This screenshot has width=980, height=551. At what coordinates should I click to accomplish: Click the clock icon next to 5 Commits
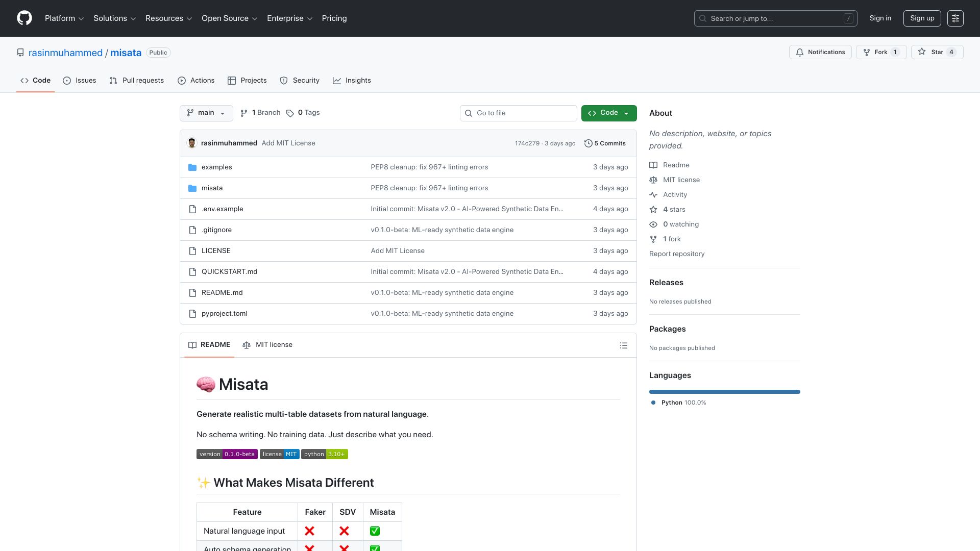[588, 143]
